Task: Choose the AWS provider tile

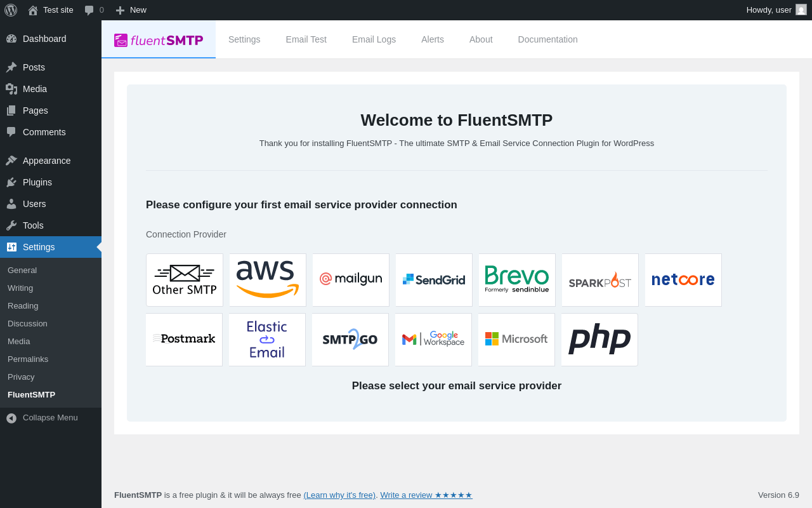Action: tap(268, 280)
